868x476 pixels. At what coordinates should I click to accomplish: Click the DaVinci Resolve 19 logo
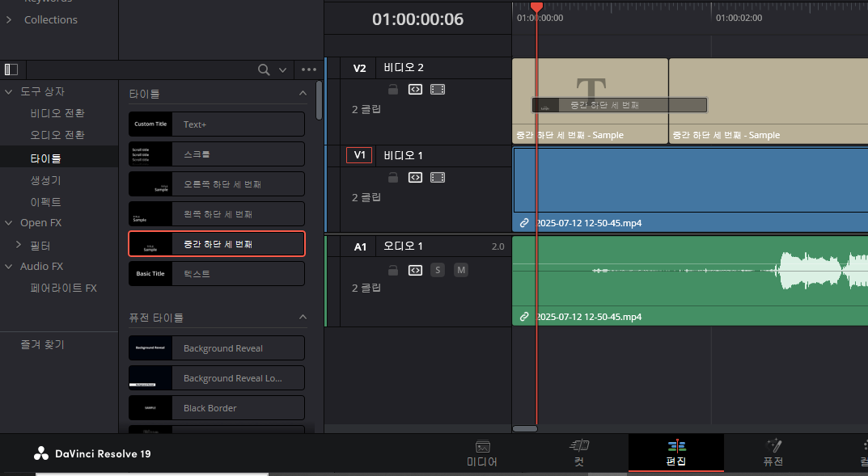coord(41,454)
